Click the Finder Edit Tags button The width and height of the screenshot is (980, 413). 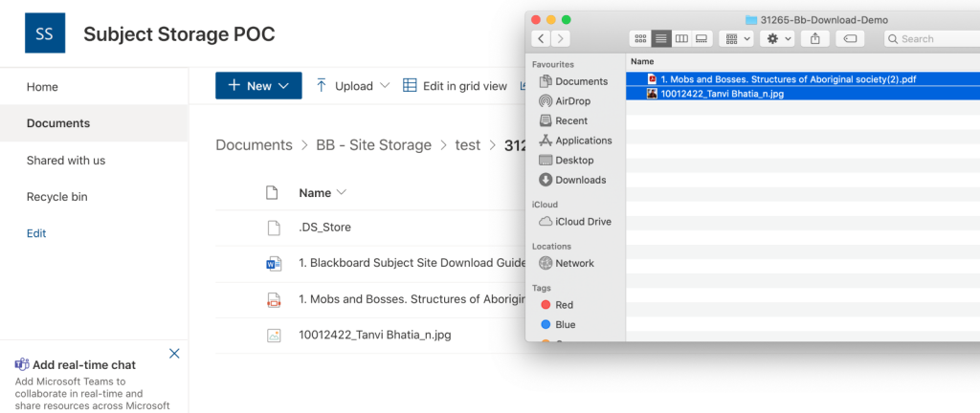[850, 38]
